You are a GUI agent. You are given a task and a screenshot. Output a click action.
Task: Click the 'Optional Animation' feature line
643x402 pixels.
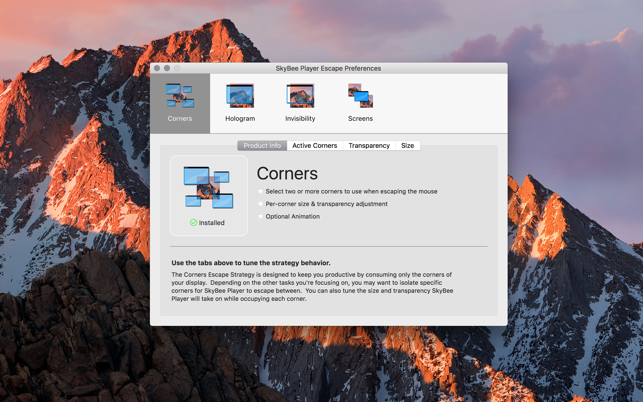292,217
